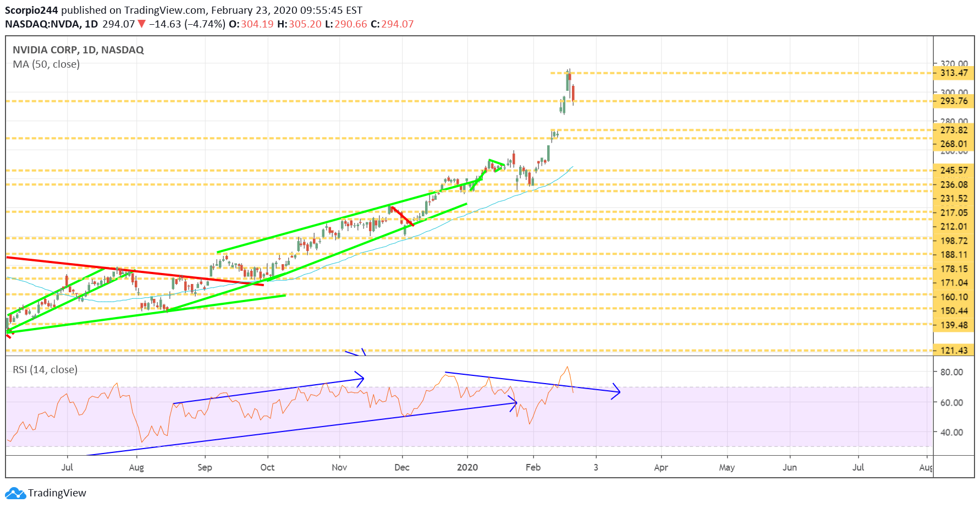Screen dimensions: 980x508
Task: Select the 150.44 price label
Action: [954, 310]
